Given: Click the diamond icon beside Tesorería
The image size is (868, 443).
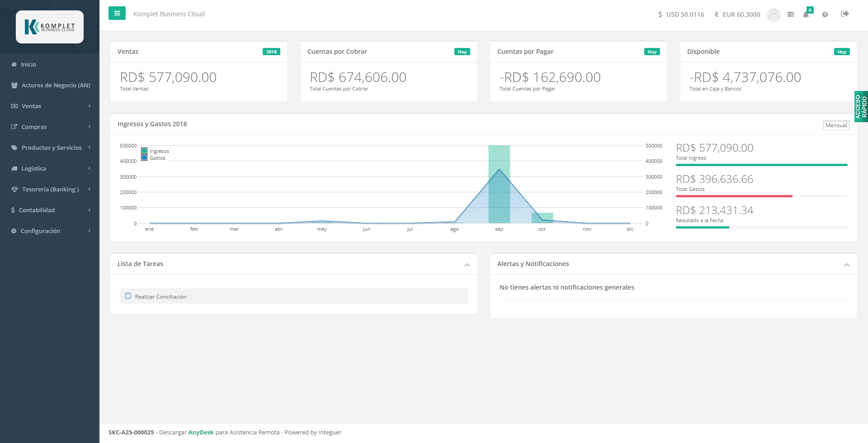Looking at the screenshot, I should (14, 189).
